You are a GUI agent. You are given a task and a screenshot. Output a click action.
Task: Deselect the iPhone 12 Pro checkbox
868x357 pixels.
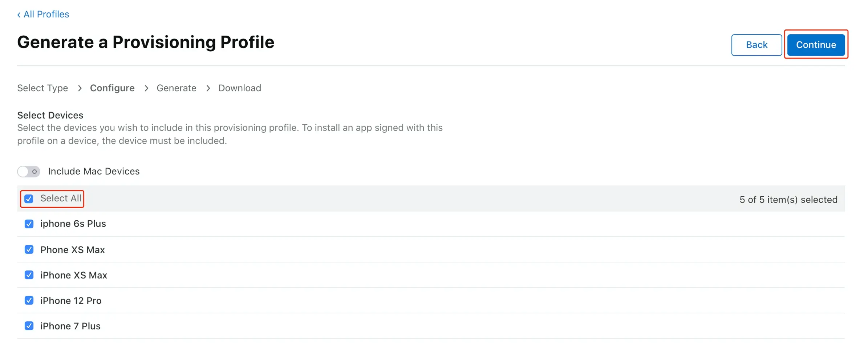coord(29,300)
